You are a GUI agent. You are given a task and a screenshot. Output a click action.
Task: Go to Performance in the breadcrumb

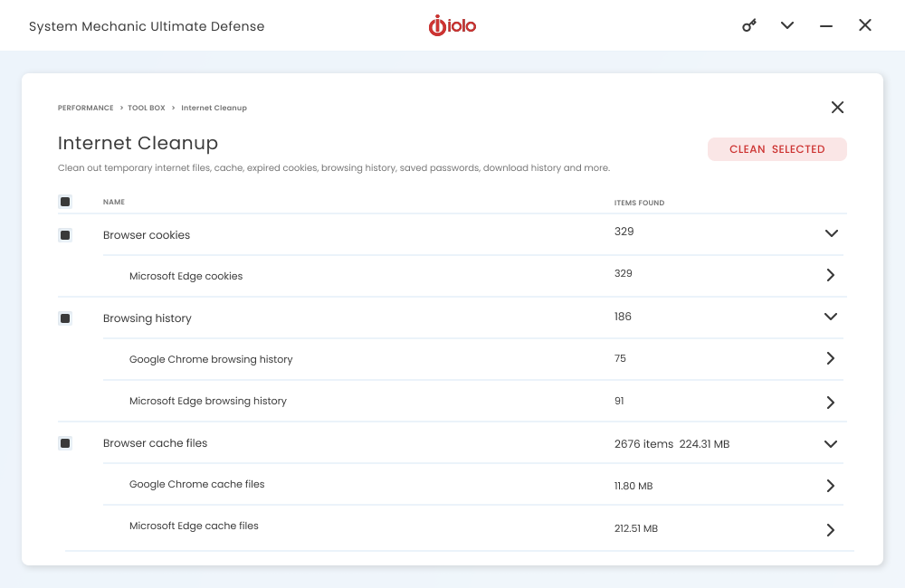pyautogui.click(x=85, y=108)
